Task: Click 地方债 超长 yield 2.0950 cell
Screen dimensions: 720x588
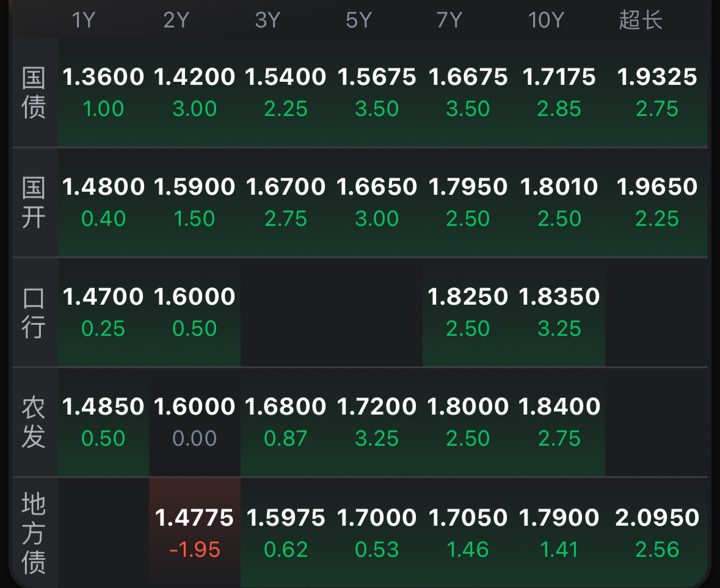Action: point(656,533)
